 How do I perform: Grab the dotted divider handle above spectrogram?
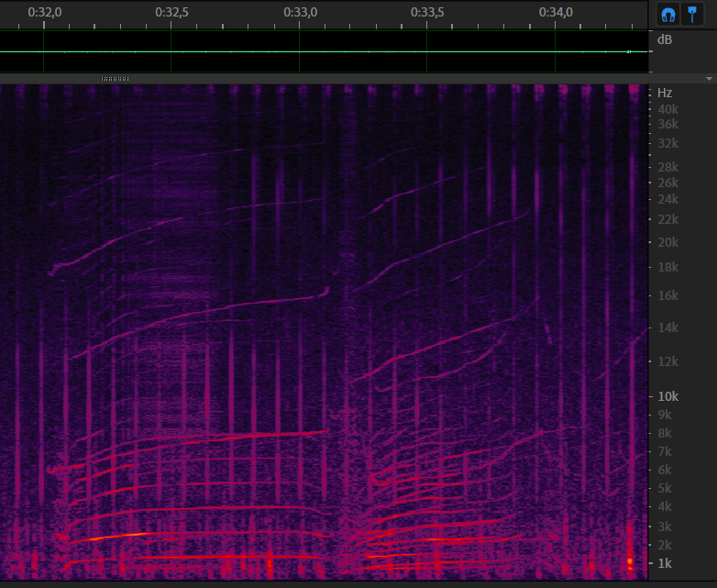(115, 79)
